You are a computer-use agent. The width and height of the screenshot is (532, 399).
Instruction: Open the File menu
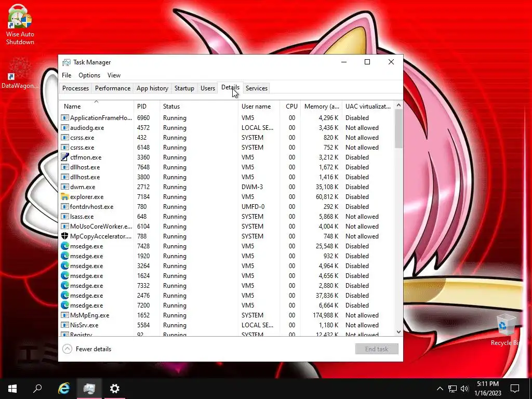66,75
